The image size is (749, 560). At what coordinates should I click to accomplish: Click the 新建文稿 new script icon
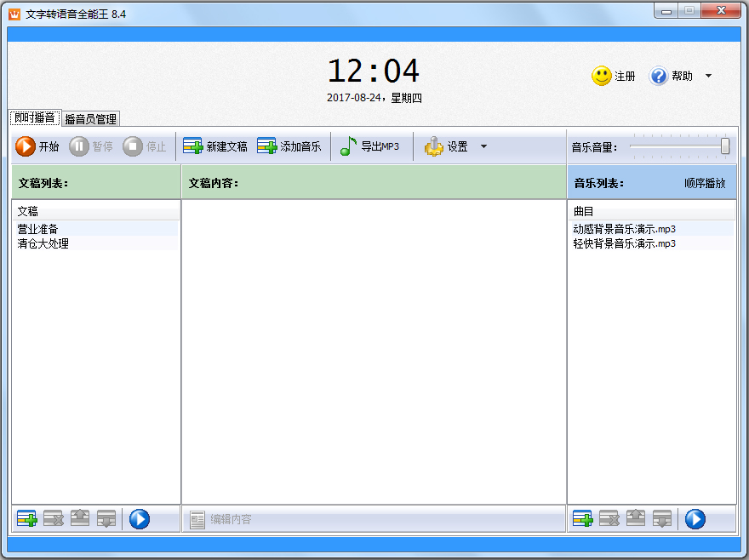click(193, 146)
